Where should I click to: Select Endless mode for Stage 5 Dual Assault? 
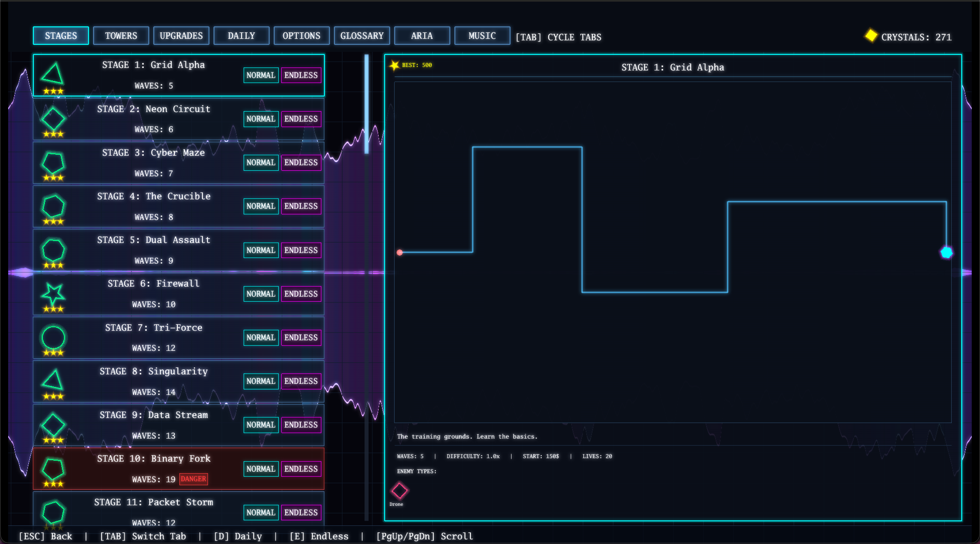point(301,250)
